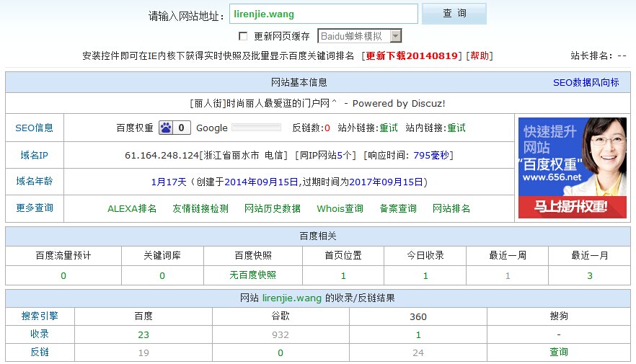Viewport: 636px width, 364px height.
Task: Click the 795毫秒 response time value
Action: pos(431,155)
